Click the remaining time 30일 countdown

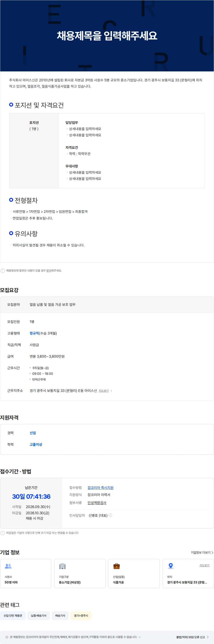coord(31,497)
